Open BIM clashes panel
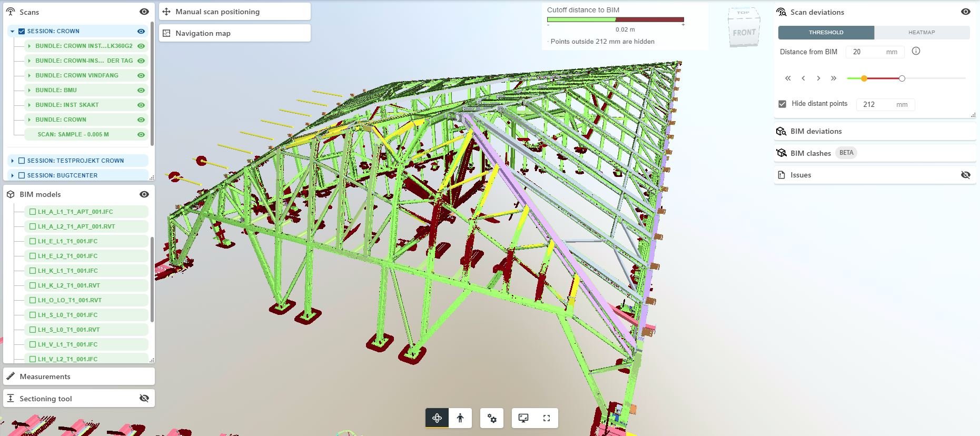980x436 pixels. [875, 153]
